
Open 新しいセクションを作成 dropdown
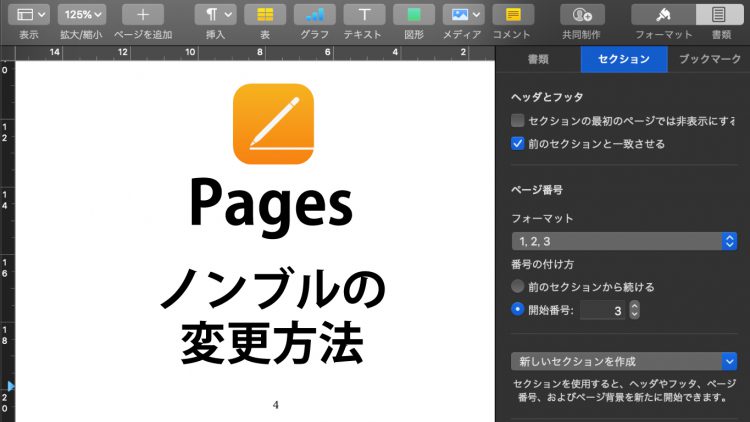(x=624, y=361)
